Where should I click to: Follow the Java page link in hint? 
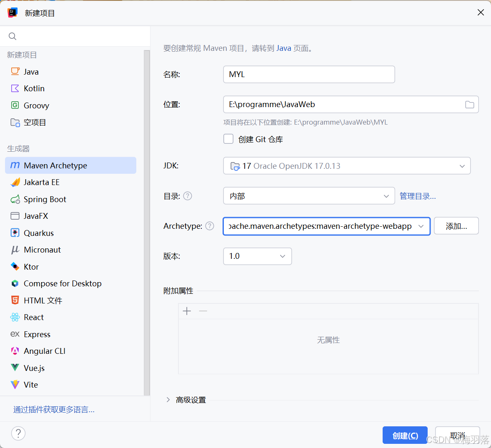pyautogui.click(x=284, y=48)
